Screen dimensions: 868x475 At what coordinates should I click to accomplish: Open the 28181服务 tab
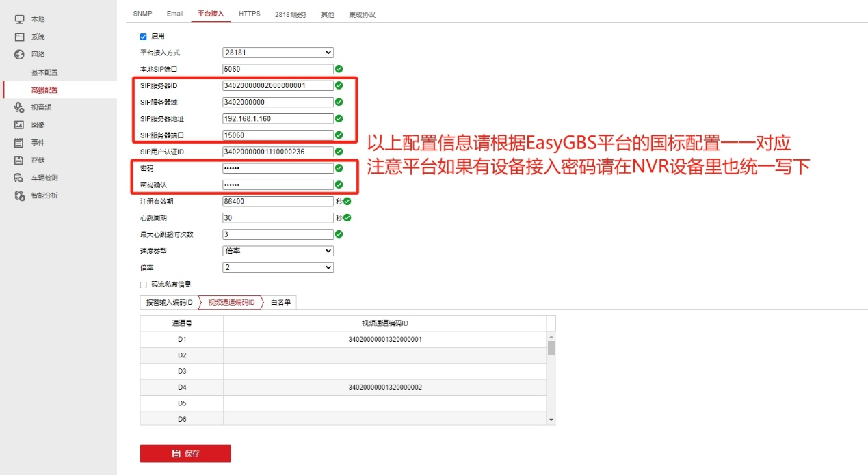tap(289, 13)
